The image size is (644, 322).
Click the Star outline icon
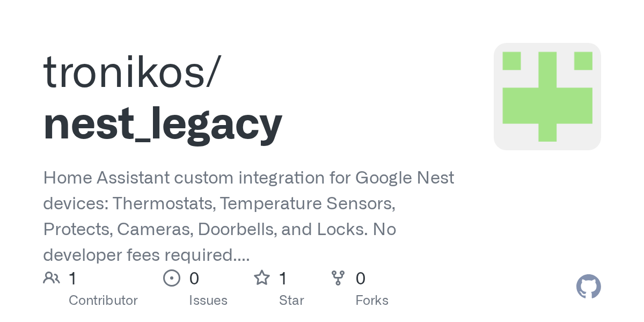[x=261, y=278]
